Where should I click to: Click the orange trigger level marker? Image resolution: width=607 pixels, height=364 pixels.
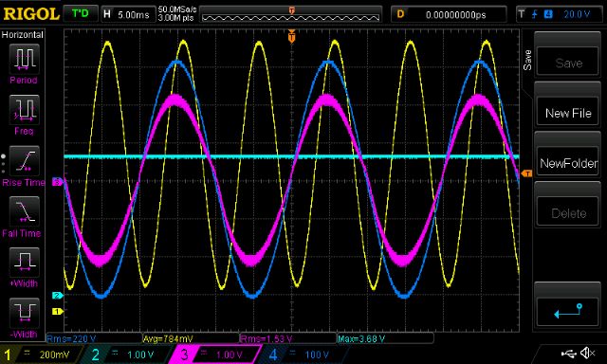click(x=527, y=173)
